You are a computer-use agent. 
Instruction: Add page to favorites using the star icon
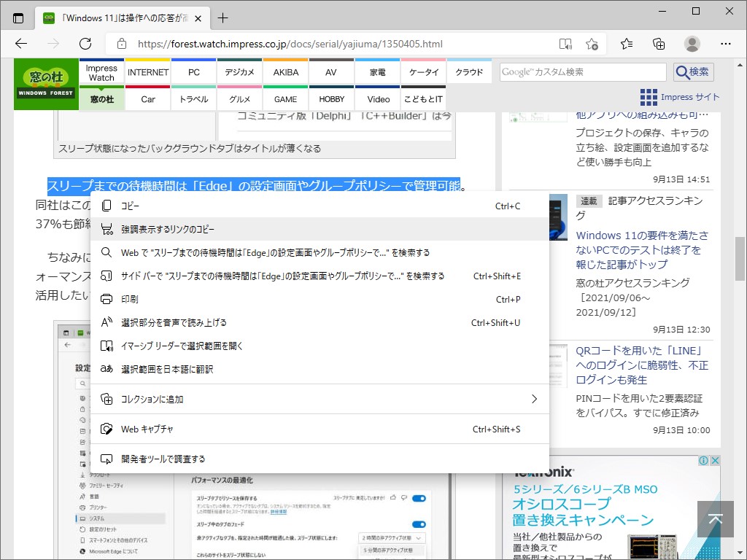point(592,44)
